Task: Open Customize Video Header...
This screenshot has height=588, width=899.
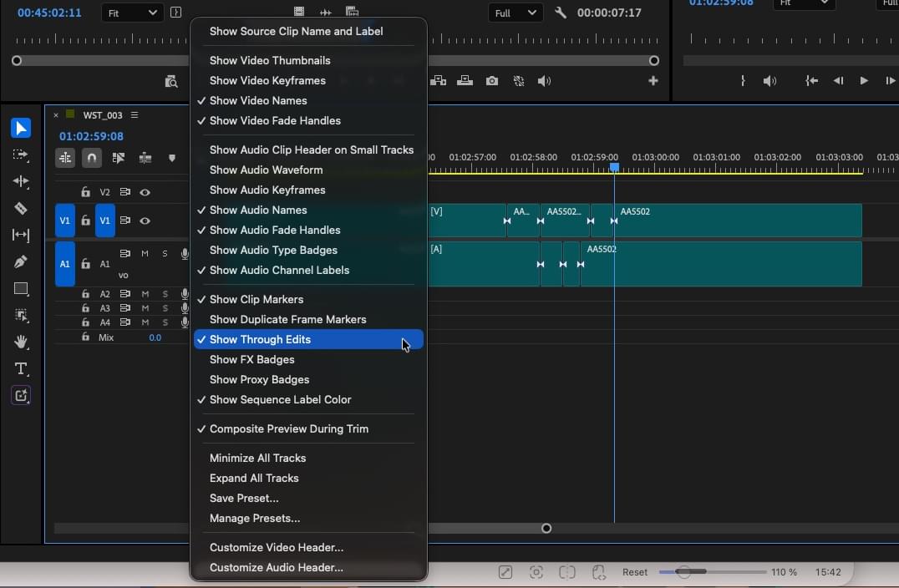Action: tap(308, 547)
